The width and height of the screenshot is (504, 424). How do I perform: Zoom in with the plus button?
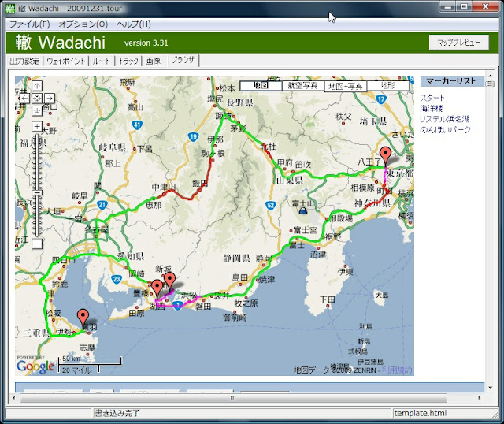tap(37, 126)
